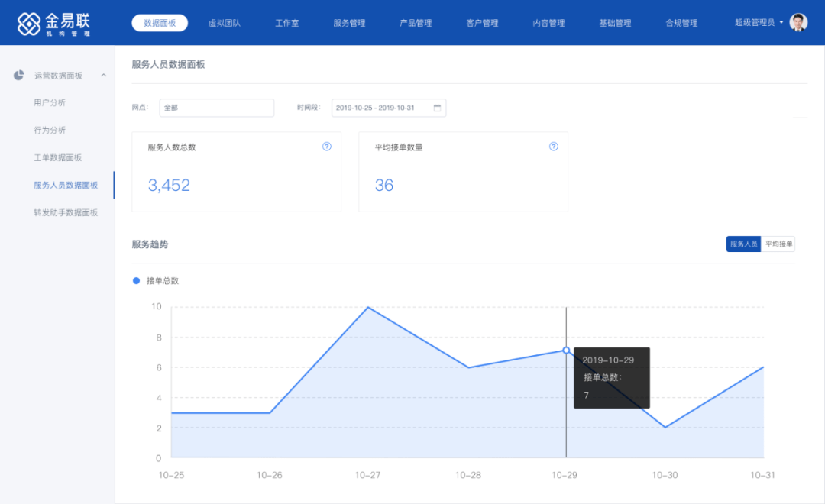Click the 10-28 x-axis label
Image resolution: width=825 pixels, height=504 pixels.
[x=467, y=475]
